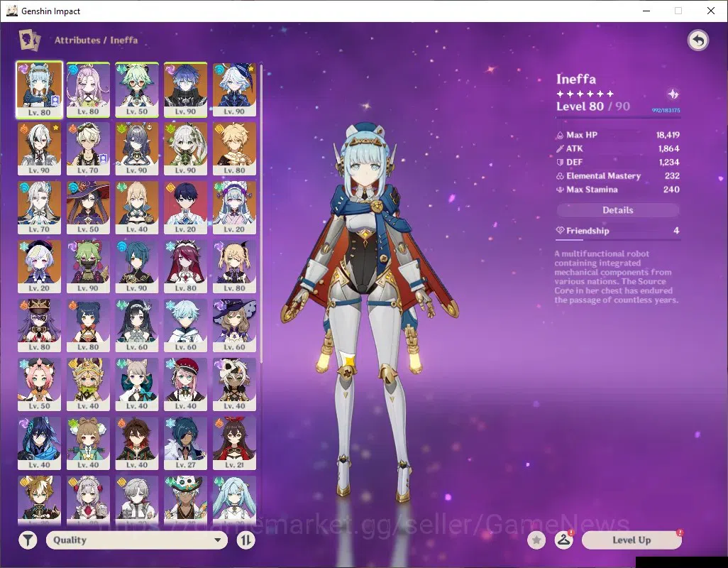Select Sucrose's Lv. 50 portrait
Screen dimensions: 728x568
coord(137,90)
